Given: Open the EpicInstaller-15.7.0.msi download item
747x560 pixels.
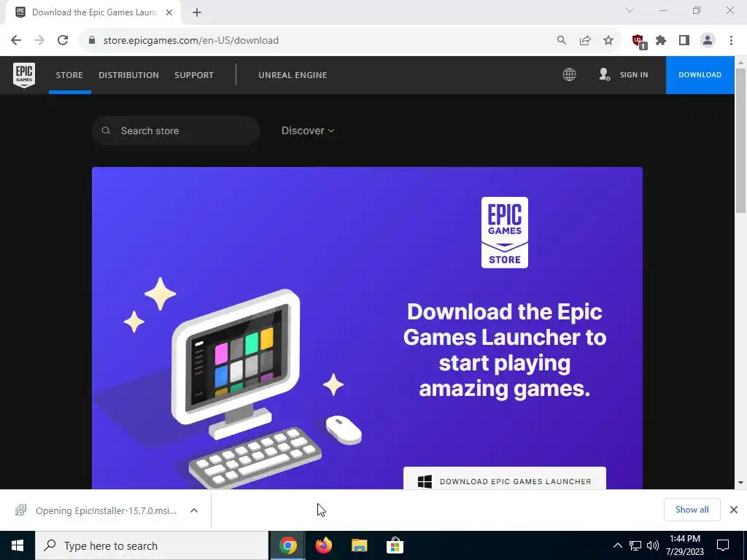Looking at the screenshot, I should 106,510.
